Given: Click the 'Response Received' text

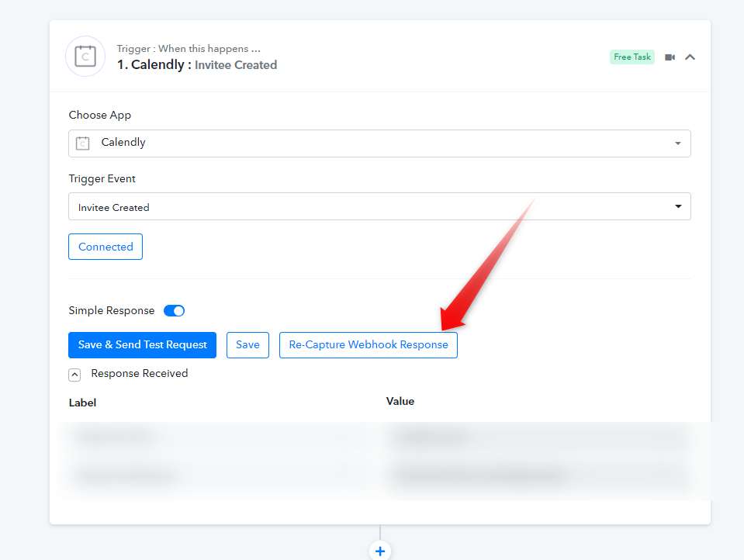Looking at the screenshot, I should (x=140, y=374).
